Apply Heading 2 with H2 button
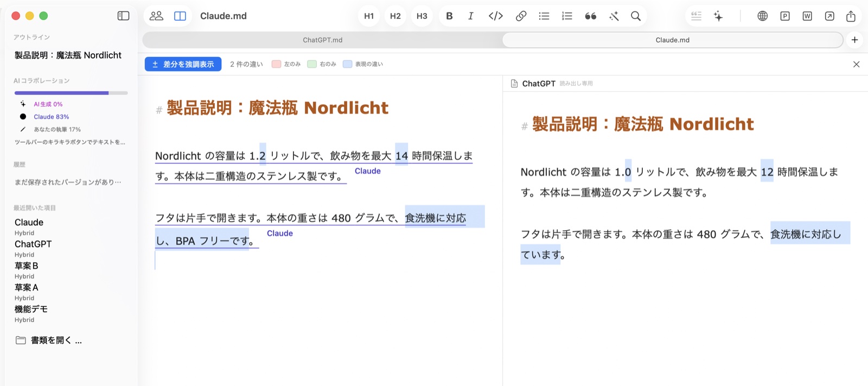The height and width of the screenshot is (386, 868). click(395, 16)
